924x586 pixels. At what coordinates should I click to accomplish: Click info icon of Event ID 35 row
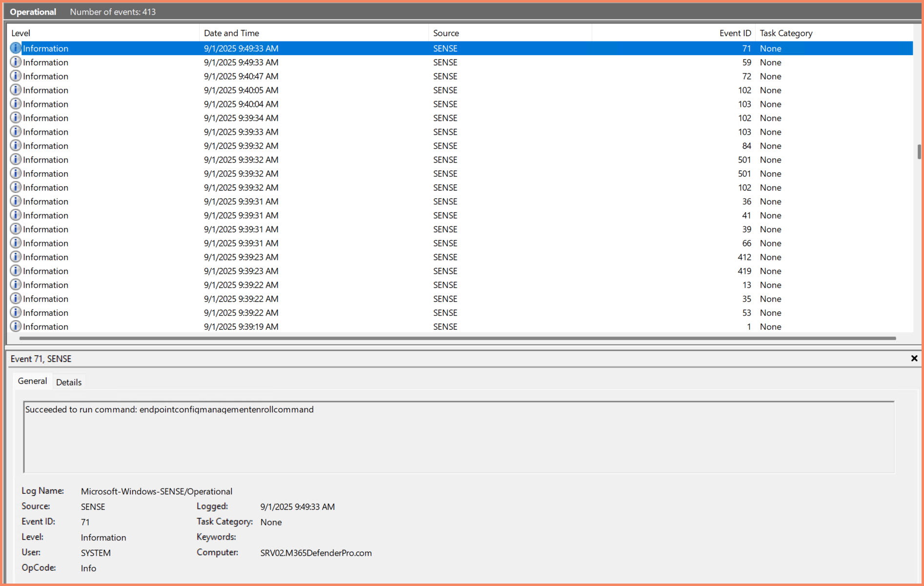click(x=16, y=299)
